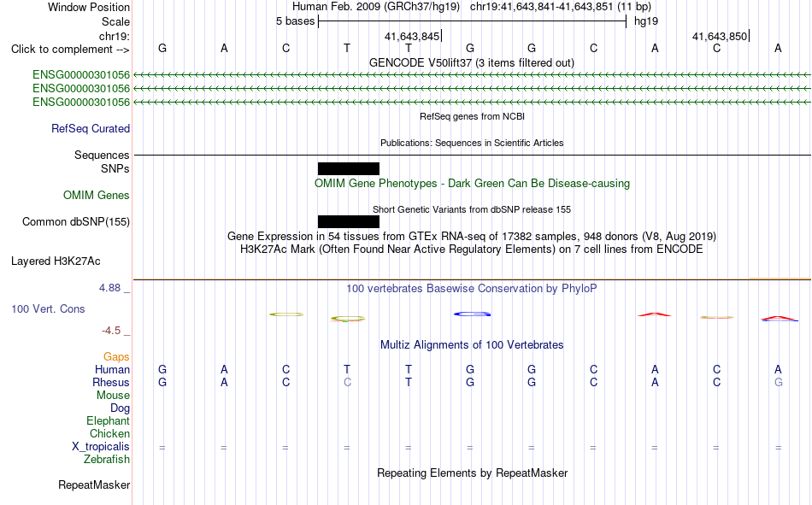
Task: Click the orange Gaps label
Action: pyautogui.click(x=116, y=356)
